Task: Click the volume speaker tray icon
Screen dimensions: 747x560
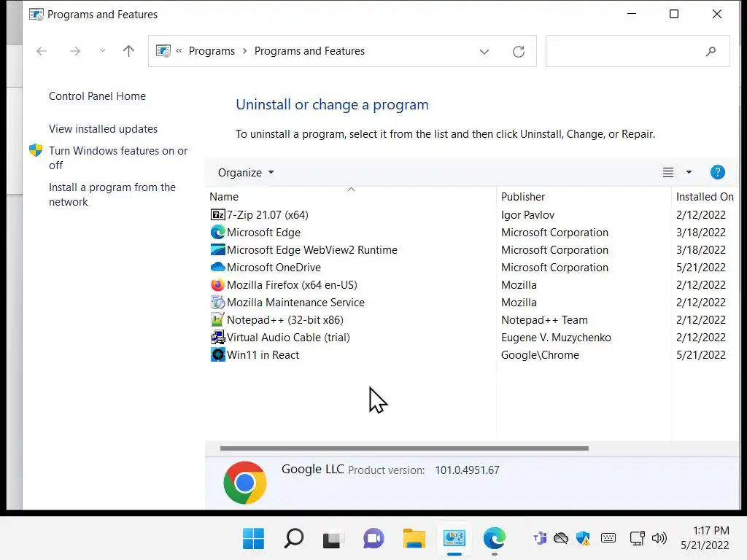Action: click(659, 539)
